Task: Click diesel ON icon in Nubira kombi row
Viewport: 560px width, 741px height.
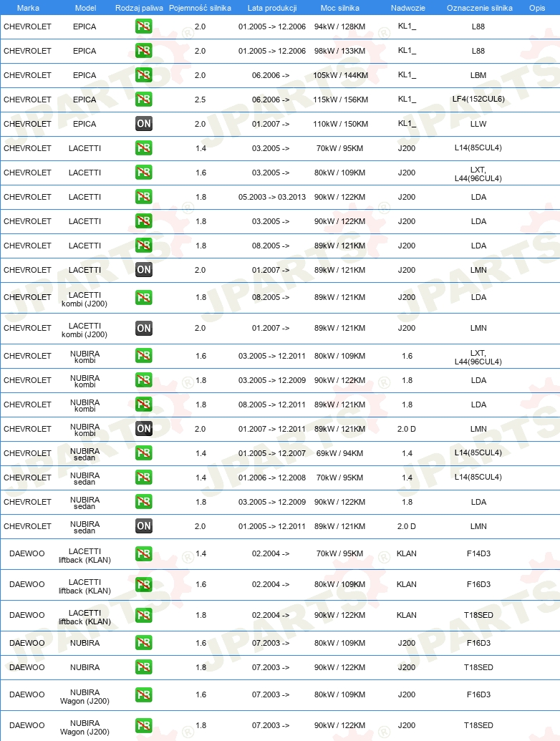Action: 144,429
